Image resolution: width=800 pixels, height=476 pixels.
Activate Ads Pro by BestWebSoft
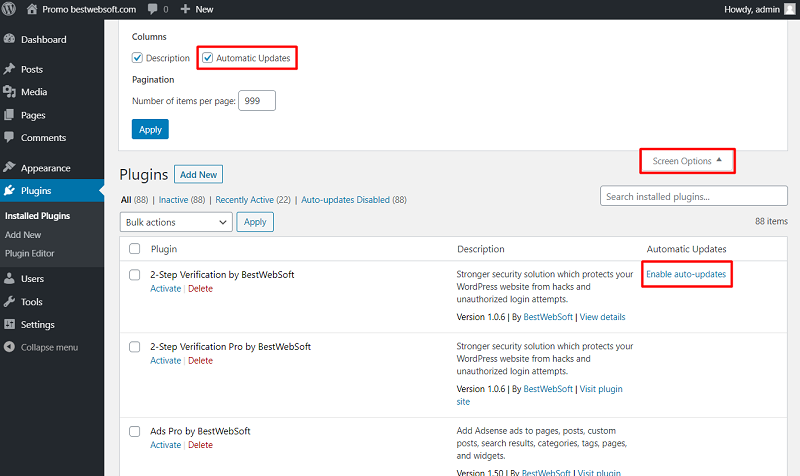[x=165, y=445]
